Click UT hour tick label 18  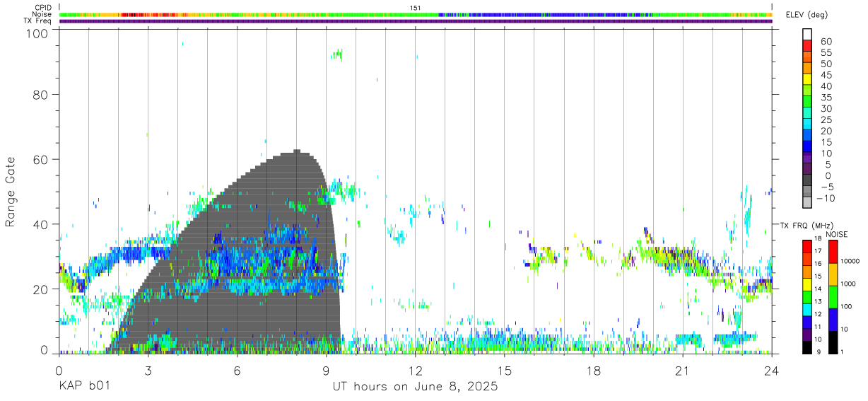pos(594,370)
